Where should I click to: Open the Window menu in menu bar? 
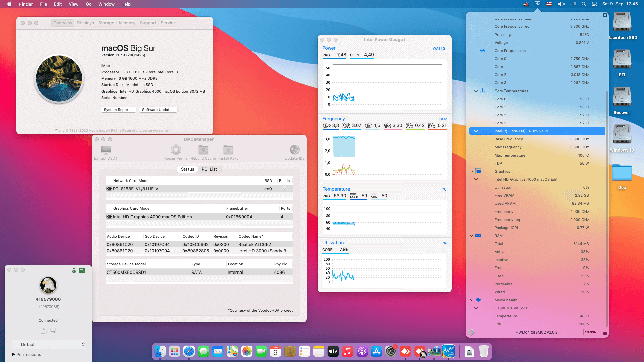(x=106, y=4)
